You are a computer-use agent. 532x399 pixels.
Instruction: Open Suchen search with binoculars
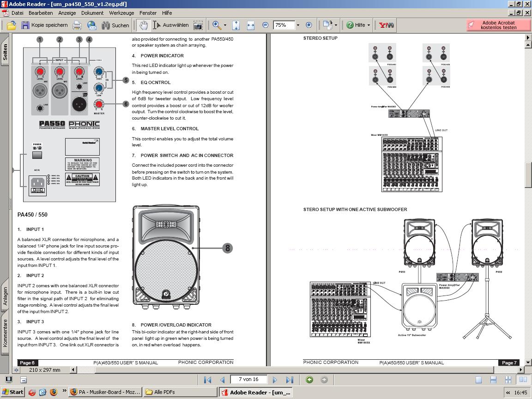(115, 25)
